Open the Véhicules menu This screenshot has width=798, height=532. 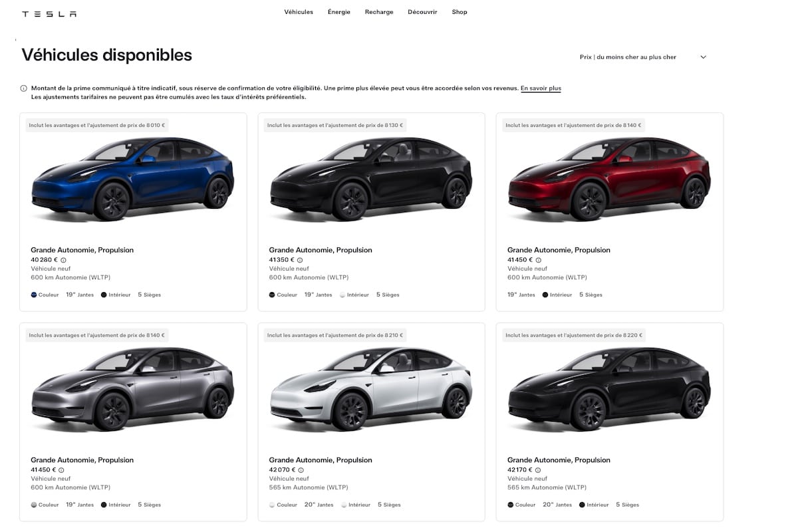299,12
